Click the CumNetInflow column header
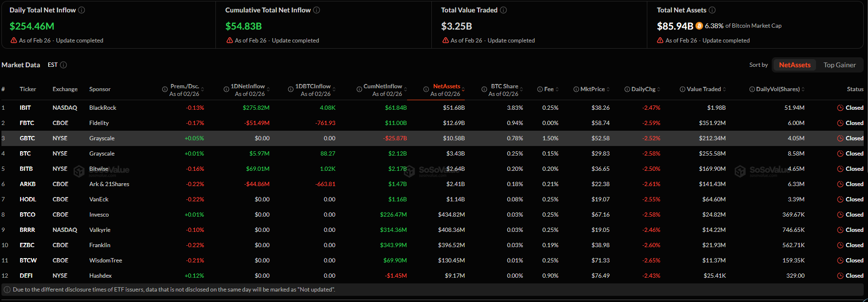This screenshot has width=868, height=302. [382, 86]
